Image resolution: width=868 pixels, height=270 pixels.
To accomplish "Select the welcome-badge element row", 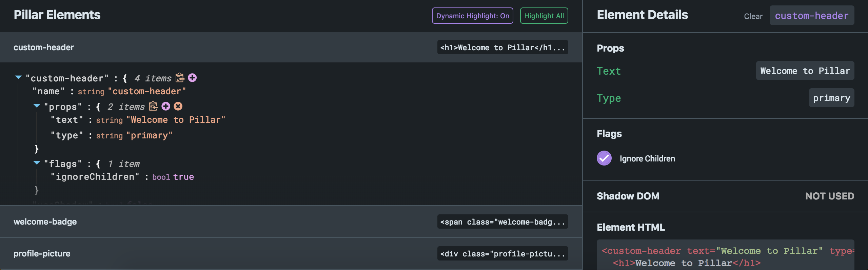I will (45, 222).
